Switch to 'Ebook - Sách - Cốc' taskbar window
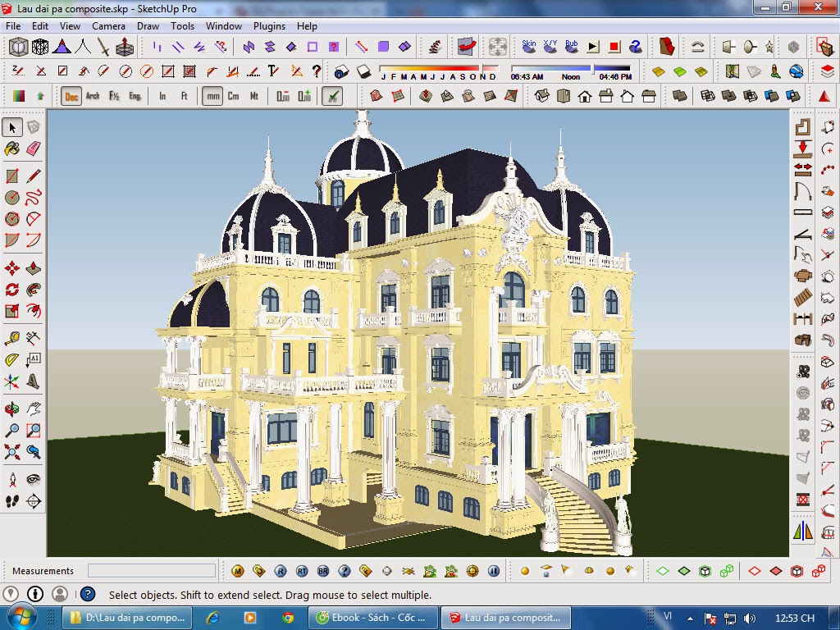 [x=373, y=618]
